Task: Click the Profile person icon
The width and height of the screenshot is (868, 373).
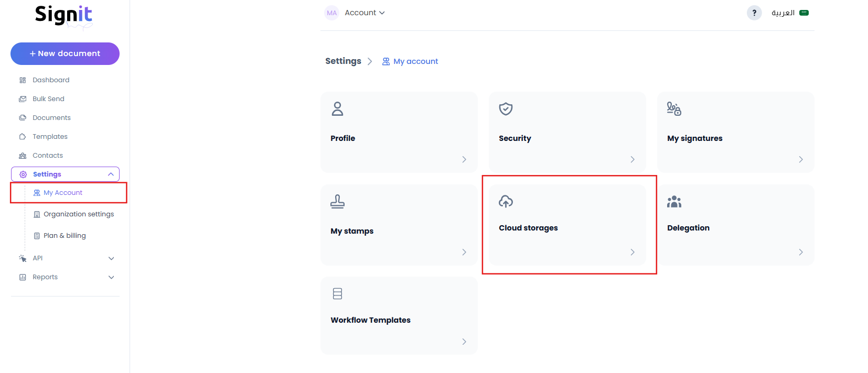Action: [337, 109]
